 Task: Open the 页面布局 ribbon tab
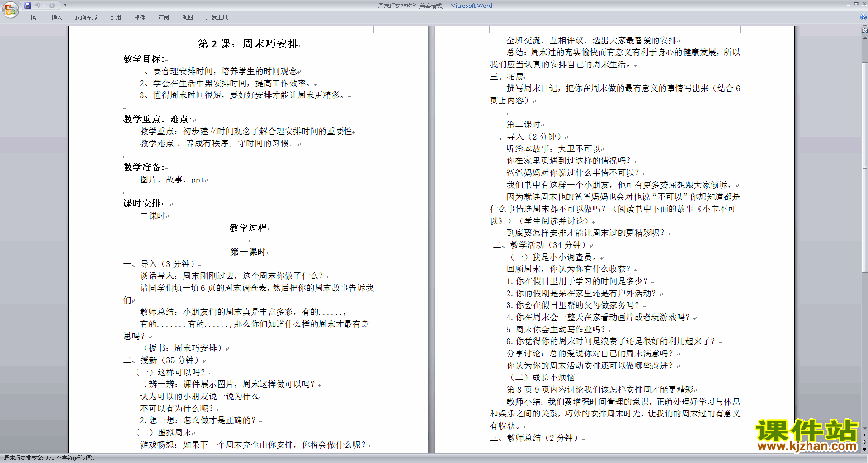86,18
